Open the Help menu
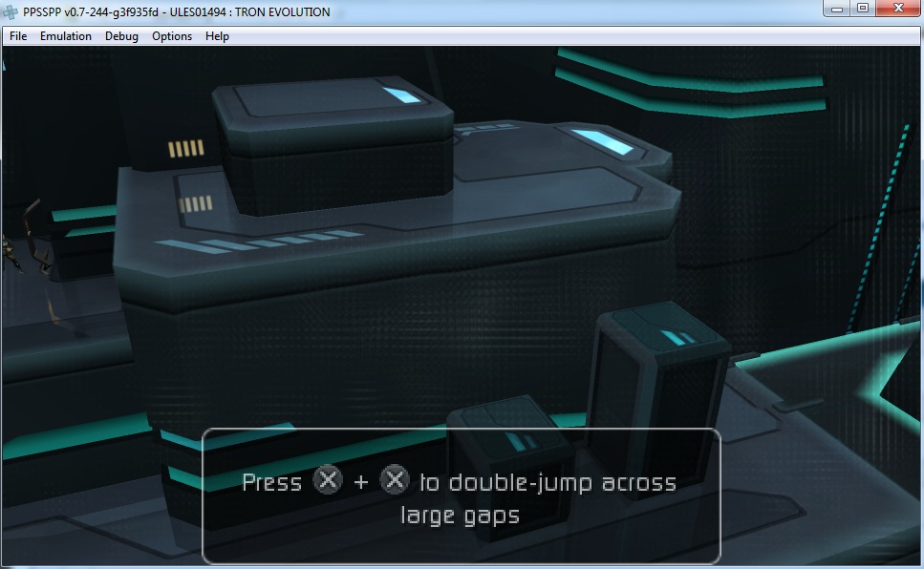Screen dimensions: 924x569 pyautogui.click(x=217, y=36)
